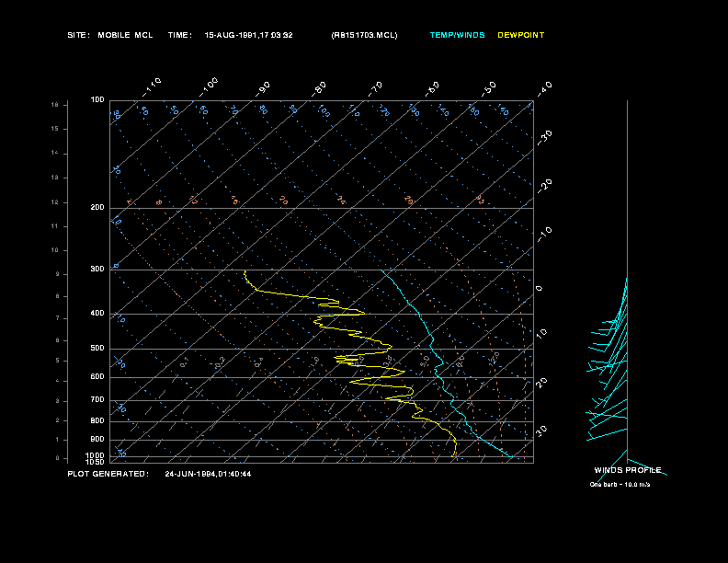Click the 1050 pressure level label
The width and height of the screenshot is (728, 563).
(x=96, y=462)
